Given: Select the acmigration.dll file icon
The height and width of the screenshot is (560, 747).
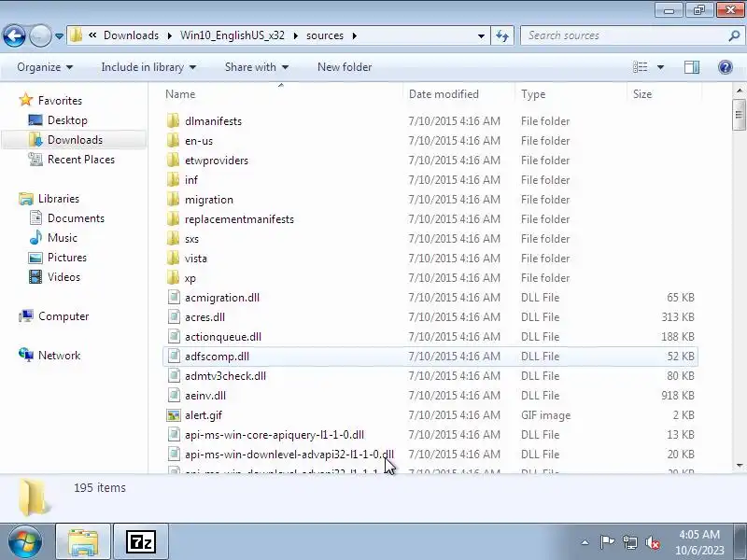Looking at the screenshot, I should pos(174,298).
